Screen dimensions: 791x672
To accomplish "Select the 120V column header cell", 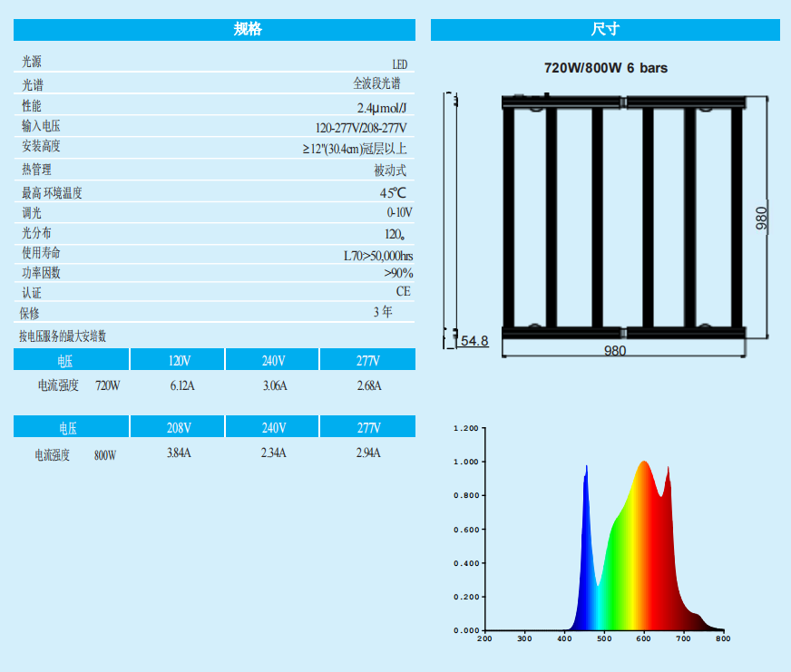I will (x=179, y=360).
